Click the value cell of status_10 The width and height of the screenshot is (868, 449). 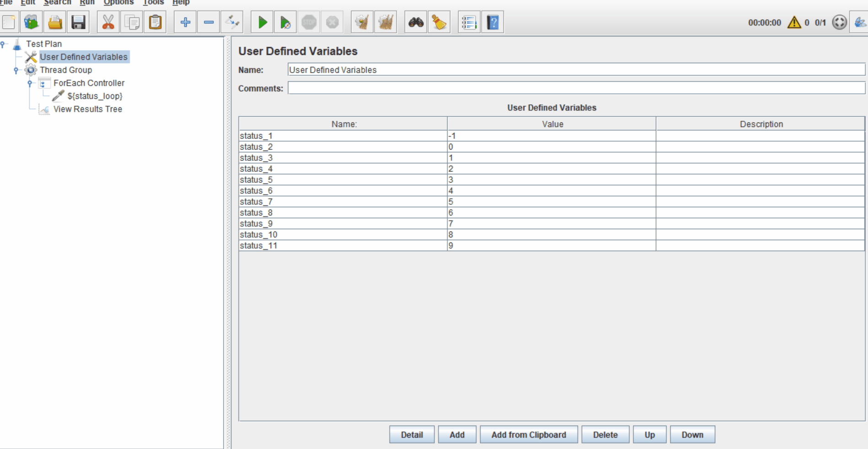552,235
